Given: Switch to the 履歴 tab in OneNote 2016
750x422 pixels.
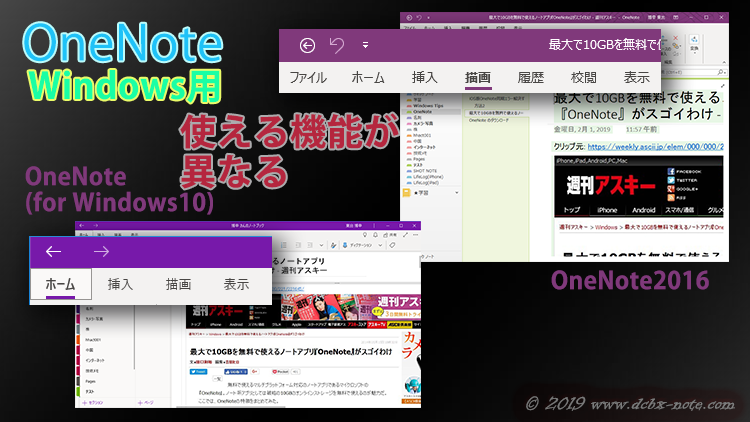Looking at the screenshot, I should (530, 78).
